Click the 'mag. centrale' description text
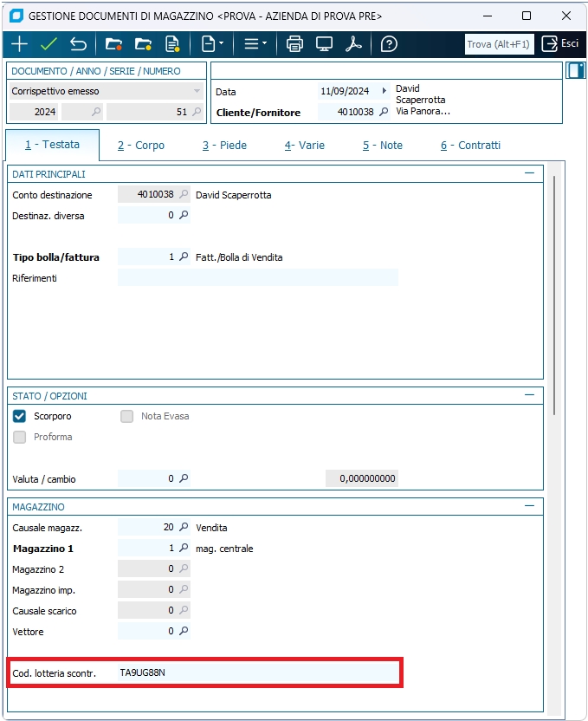This screenshot has height=721, width=588. [224, 549]
